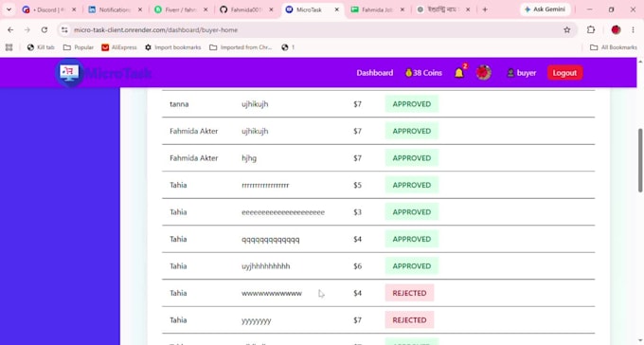Image resolution: width=644 pixels, height=345 pixels.
Task: Click the coin icon beside 38 Coins
Action: tap(408, 73)
